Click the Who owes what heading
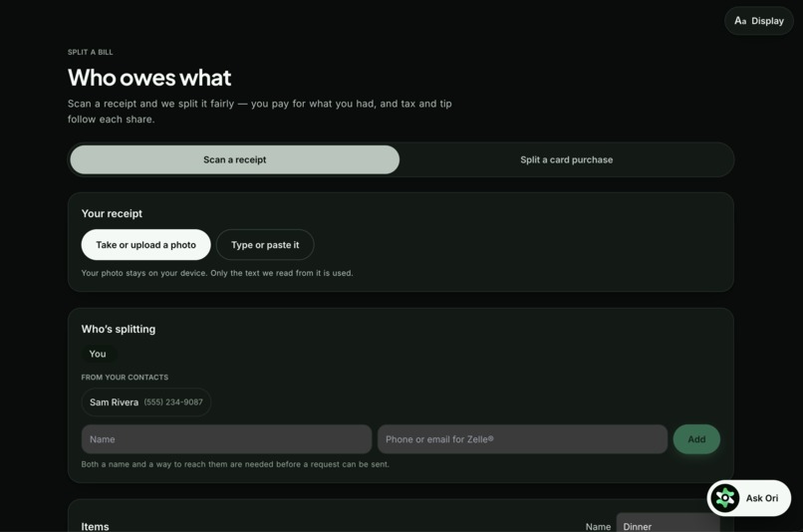Image resolution: width=803 pixels, height=532 pixels. click(149, 78)
